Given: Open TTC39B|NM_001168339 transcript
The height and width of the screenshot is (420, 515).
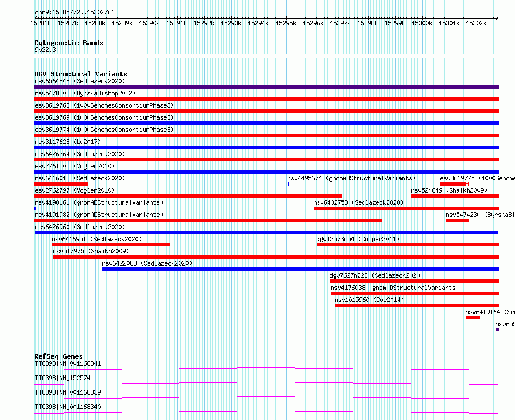Looking at the screenshot, I should tap(68, 392).
